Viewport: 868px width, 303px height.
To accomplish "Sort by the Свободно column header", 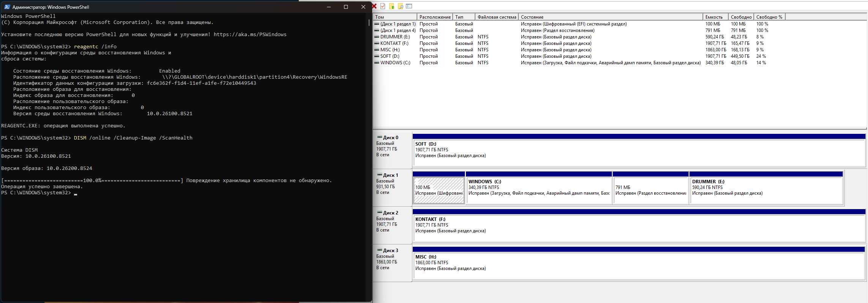I will [x=741, y=17].
